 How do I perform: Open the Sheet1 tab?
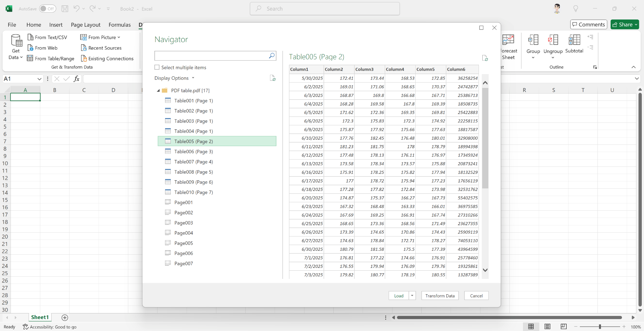[40, 317]
